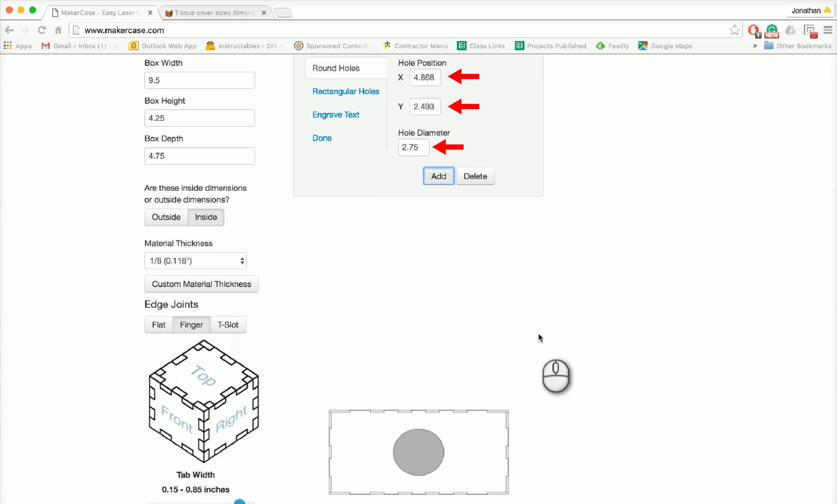Open the Apps bookmark shortcut

(17, 46)
